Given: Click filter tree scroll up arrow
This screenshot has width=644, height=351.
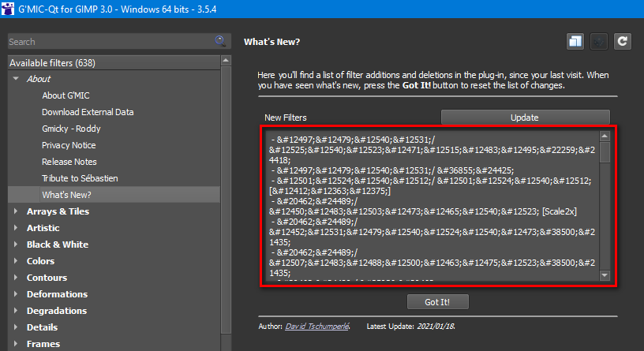Looking at the screenshot, I should point(226,61).
